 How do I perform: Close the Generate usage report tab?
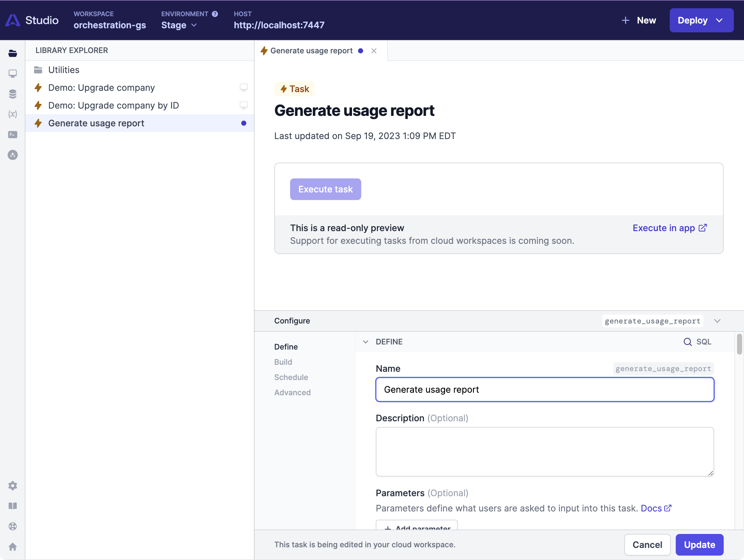pos(374,51)
